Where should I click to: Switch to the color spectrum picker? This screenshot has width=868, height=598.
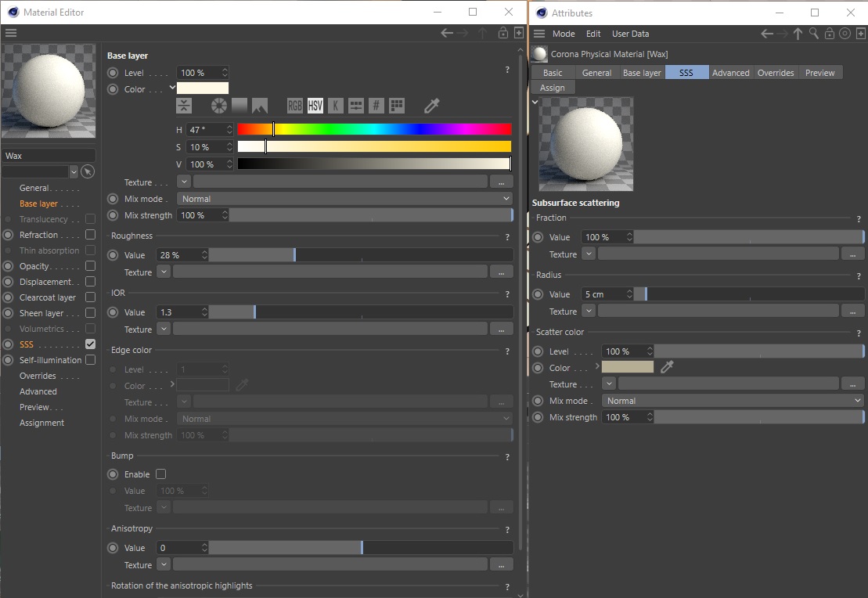tap(240, 105)
